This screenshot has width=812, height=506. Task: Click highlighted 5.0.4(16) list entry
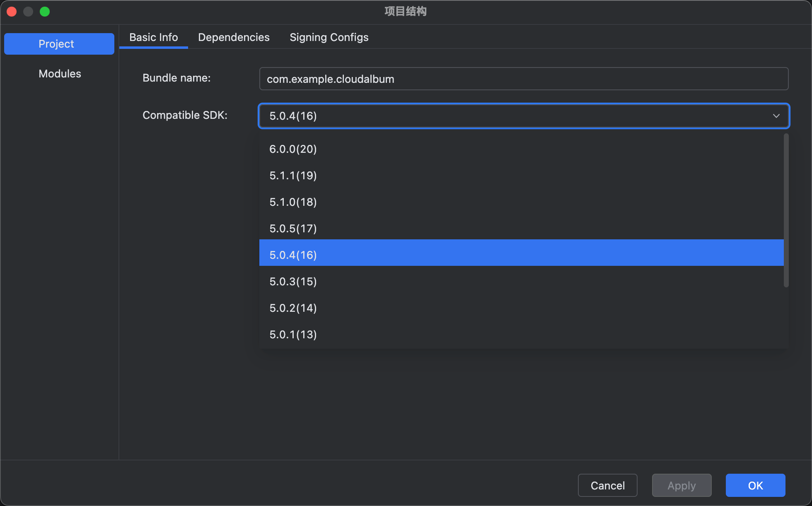(293, 255)
